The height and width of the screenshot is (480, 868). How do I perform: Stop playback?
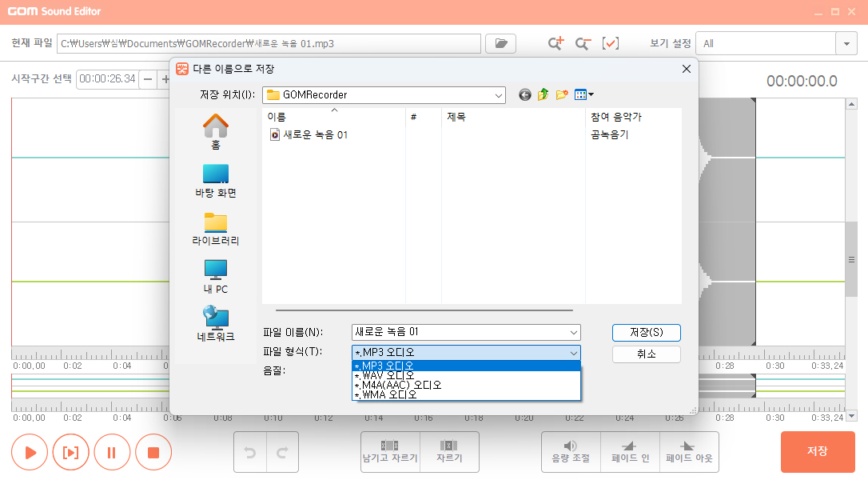coord(153,452)
